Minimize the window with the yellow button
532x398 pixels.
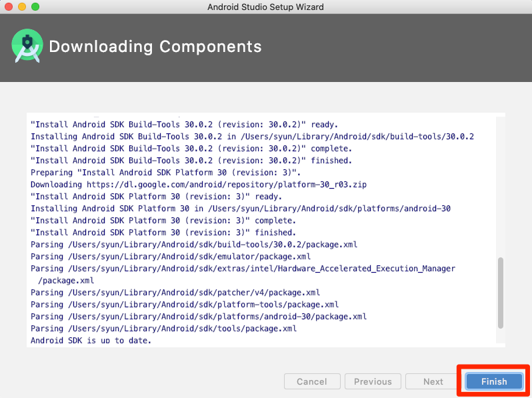click(22, 7)
